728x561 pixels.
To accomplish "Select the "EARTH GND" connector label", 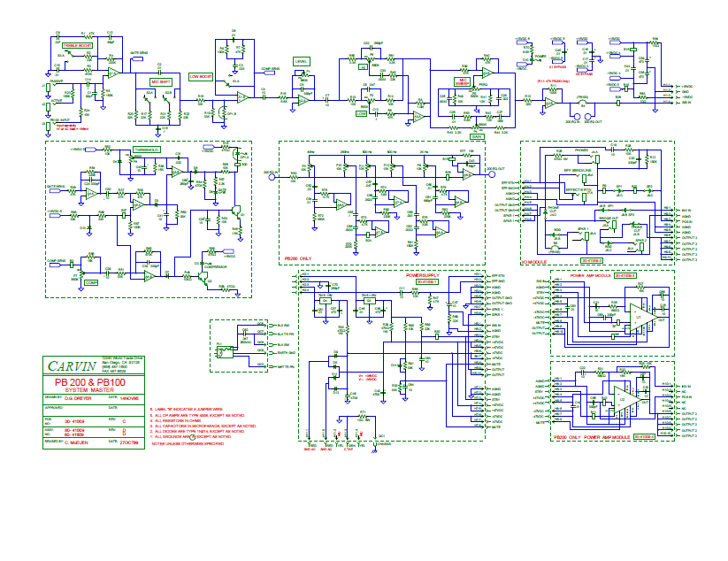I will [287, 353].
